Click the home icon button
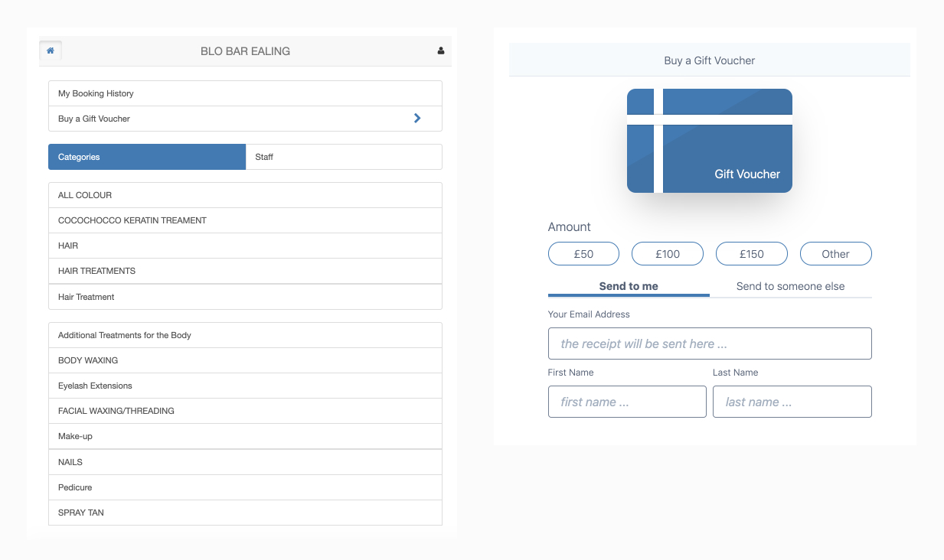This screenshot has height=560, width=944. (x=51, y=51)
